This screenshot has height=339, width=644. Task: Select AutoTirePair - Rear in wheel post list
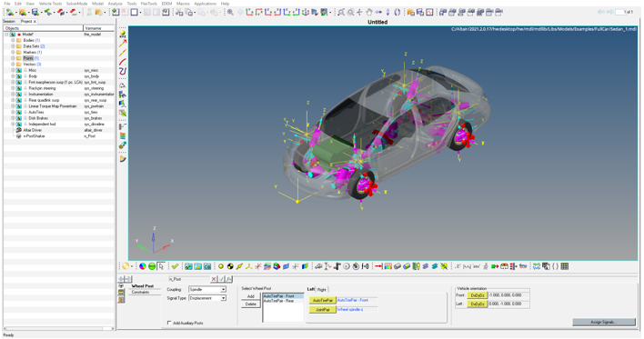(279, 301)
